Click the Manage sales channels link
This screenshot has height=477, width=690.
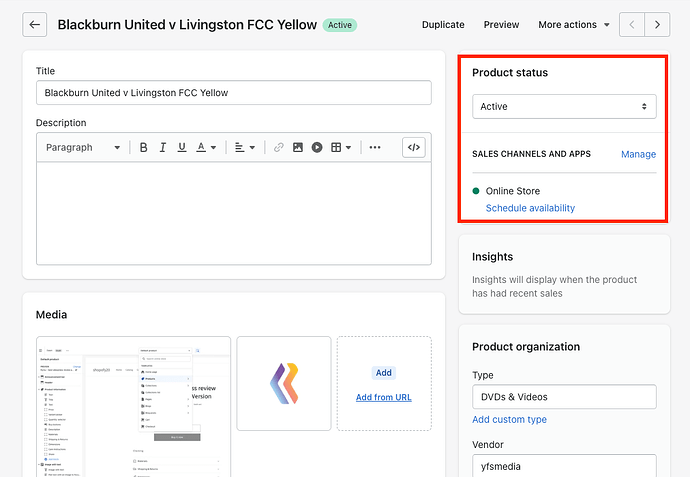(x=638, y=154)
